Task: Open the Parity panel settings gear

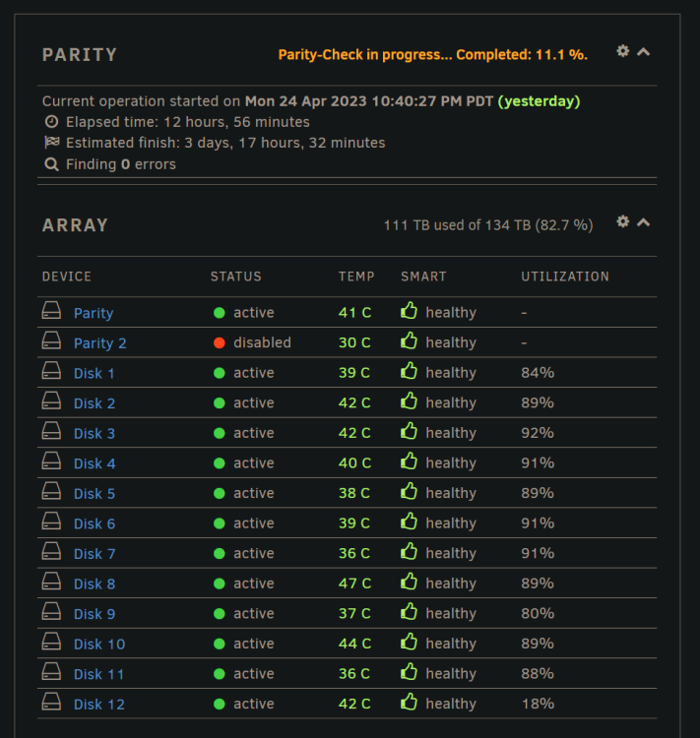Action: point(623,51)
